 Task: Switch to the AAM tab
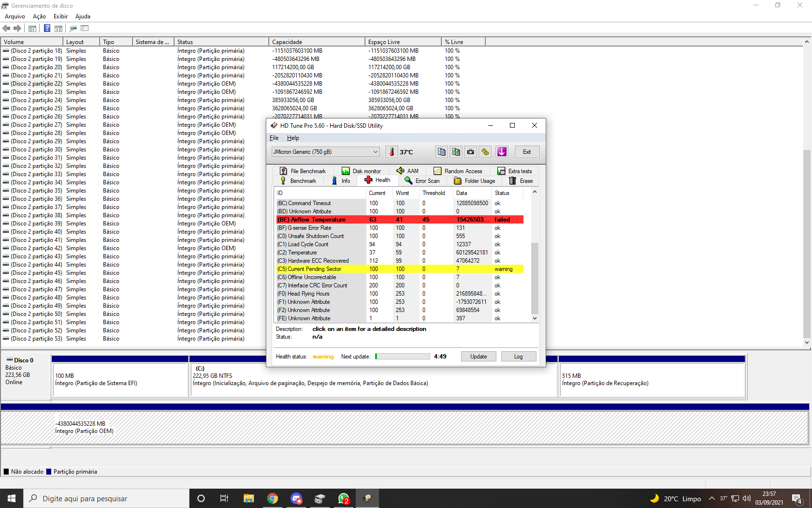pos(407,171)
